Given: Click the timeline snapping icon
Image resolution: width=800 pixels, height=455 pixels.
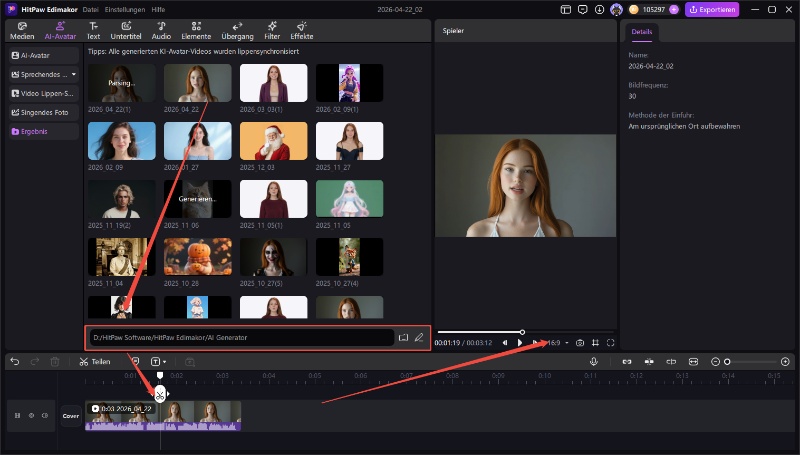Looking at the screenshot, I should (x=649, y=362).
